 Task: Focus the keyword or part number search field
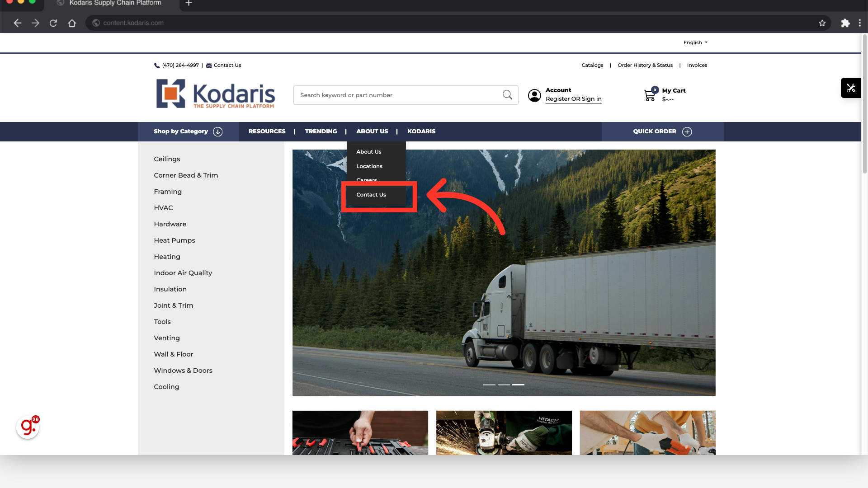[x=398, y=95]
